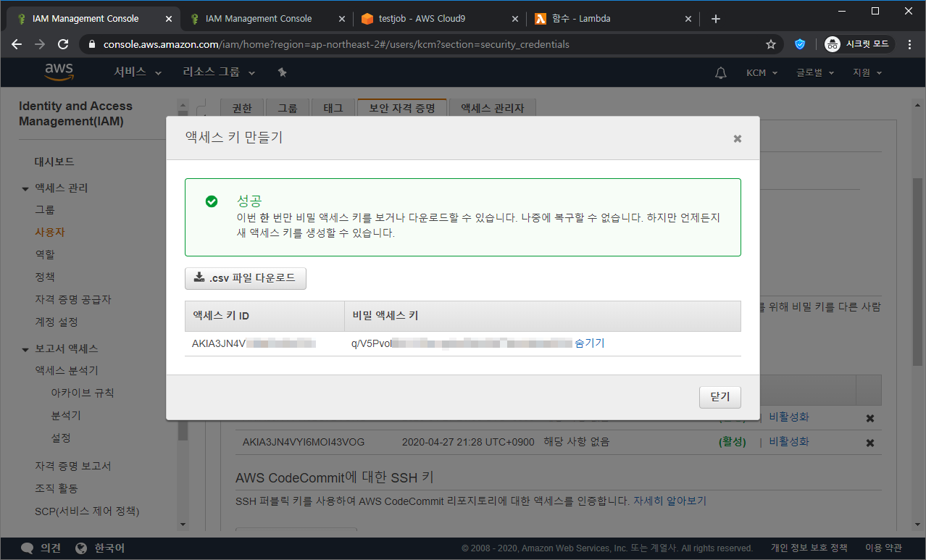Screen dimensions: 926x560
Task: Close the Cloud9 browser tab
Action: click(515, 19)
